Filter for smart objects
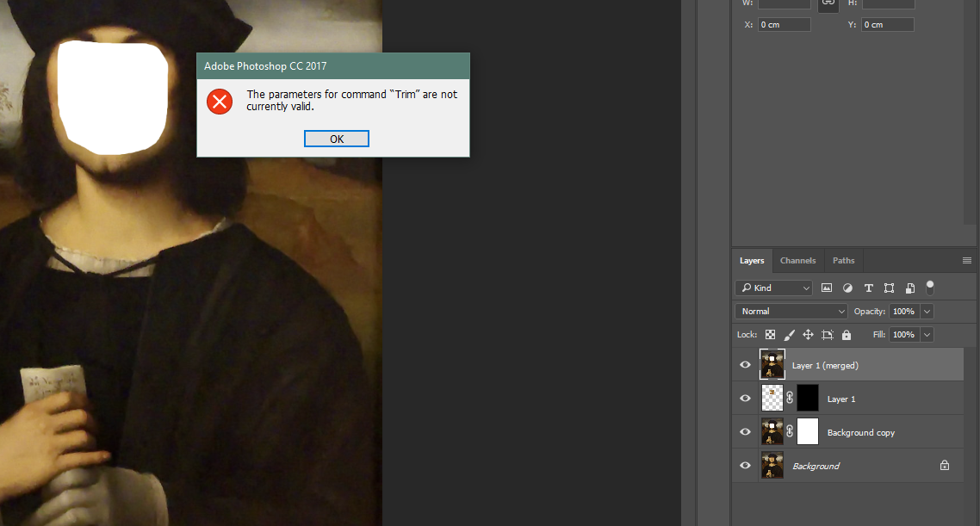This screenshot has height=526, width=980. point(910,288)
